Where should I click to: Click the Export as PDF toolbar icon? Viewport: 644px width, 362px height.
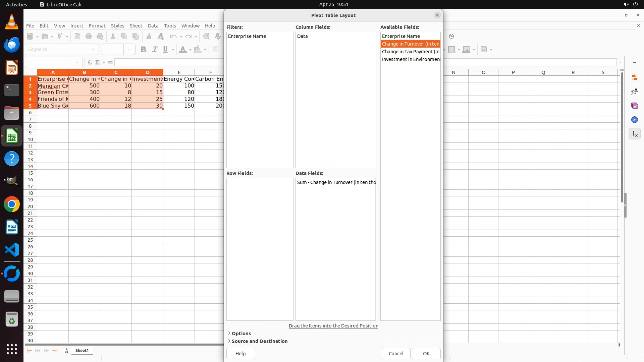click(77, 37)
